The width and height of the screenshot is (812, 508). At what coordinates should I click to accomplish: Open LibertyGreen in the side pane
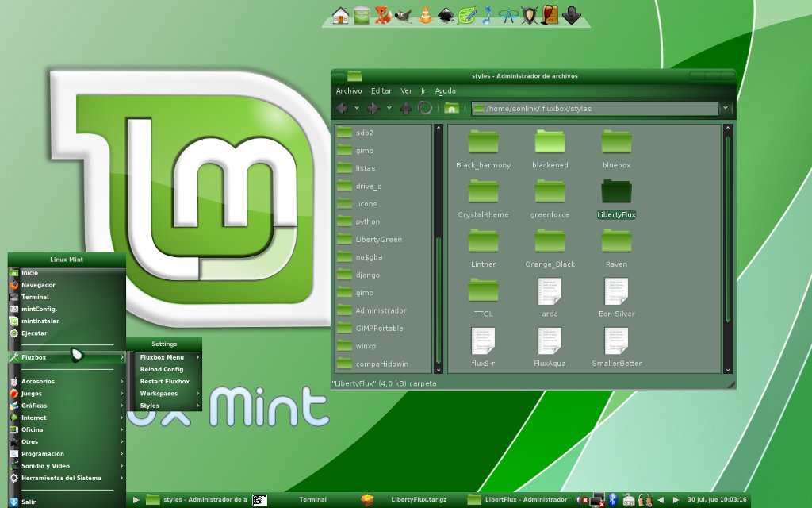(x=383, y=240)
